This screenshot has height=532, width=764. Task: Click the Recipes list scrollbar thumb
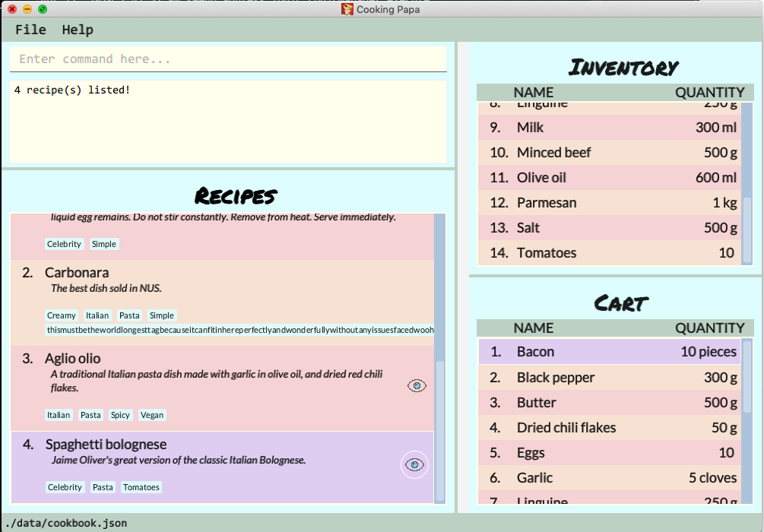(439, 431)
